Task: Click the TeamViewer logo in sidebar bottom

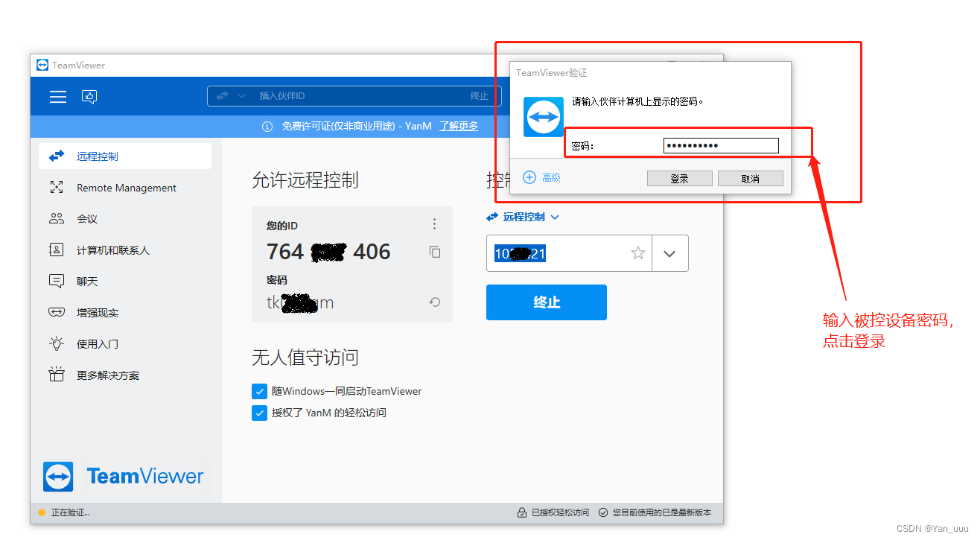Action: 123,477
